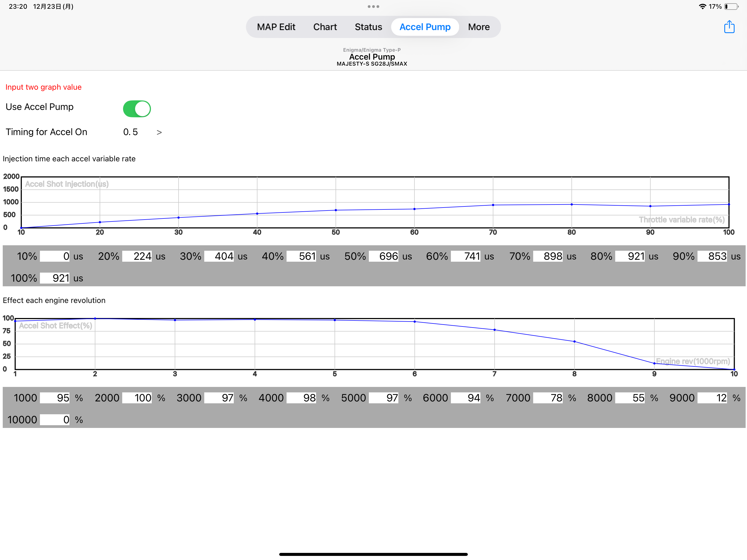This screenshot has height=560, width=747.
Task: Edit the 80% injection field showing 921
Action: [x=630, y=256]
